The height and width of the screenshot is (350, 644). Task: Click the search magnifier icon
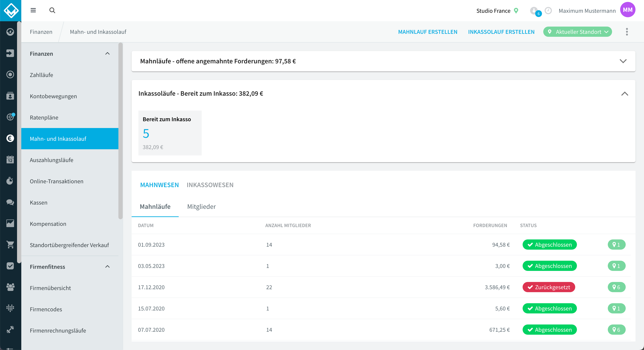[x=52, y=10]
